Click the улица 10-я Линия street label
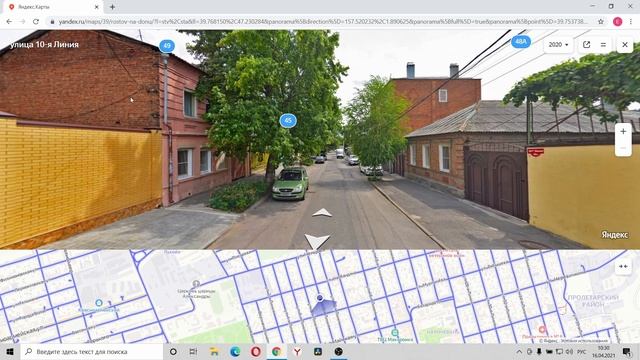 pyautogui.click(x=44, y=44)
